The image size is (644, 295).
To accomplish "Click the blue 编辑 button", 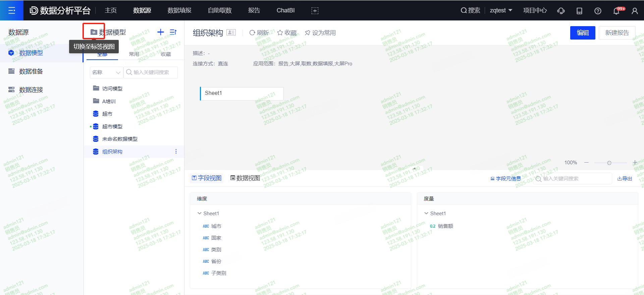I will click(x=583, y=33).
